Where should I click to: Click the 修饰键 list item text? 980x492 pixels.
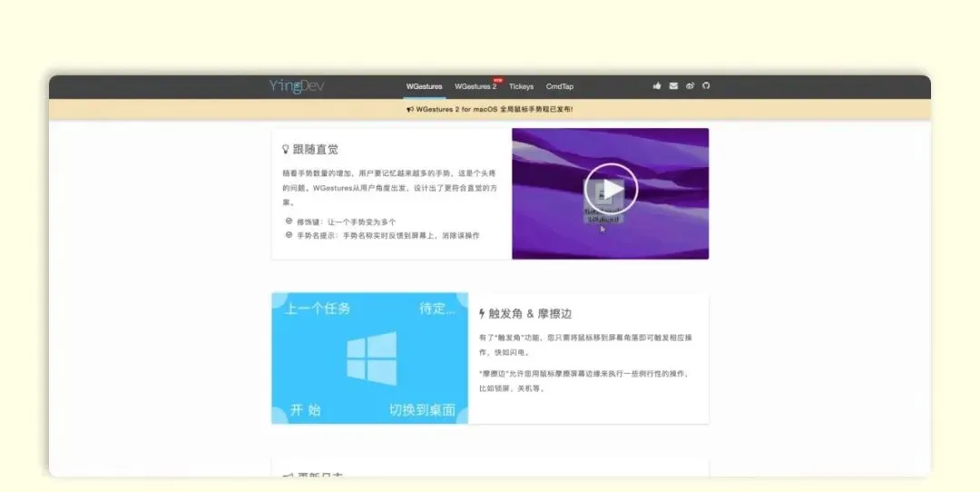[347, 221]
